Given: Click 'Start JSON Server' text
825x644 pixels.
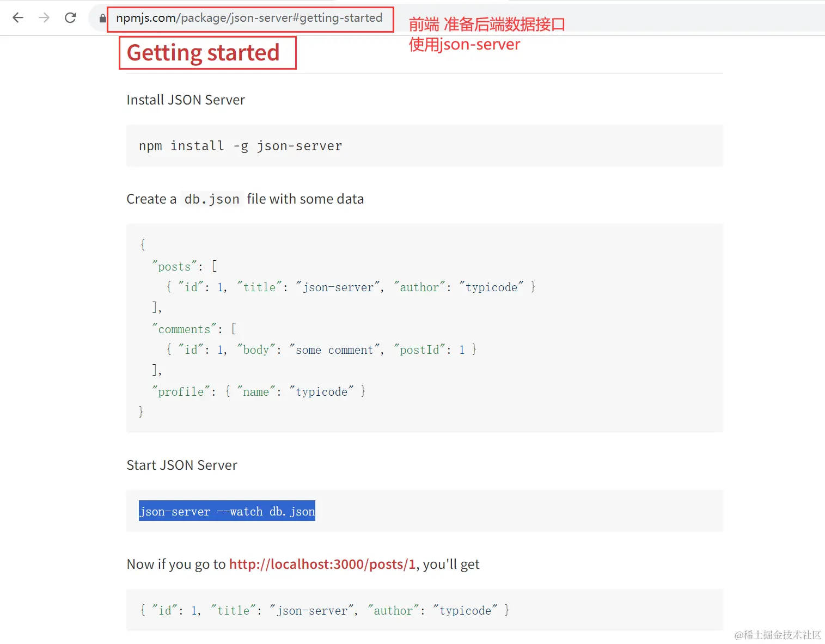Looking at the screenshot, I should pos(182,465).
